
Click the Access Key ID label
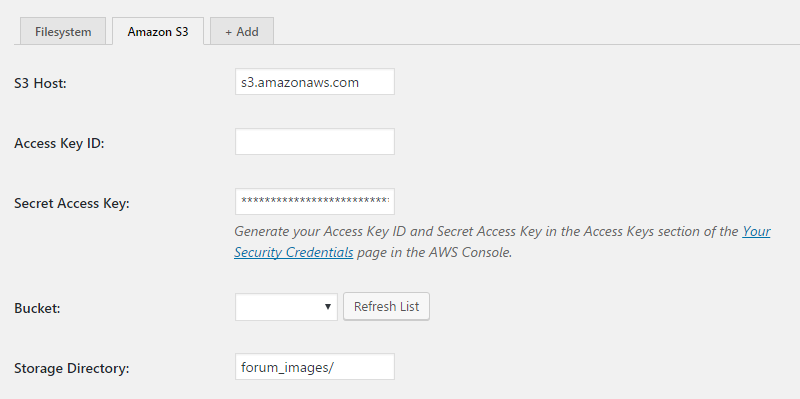[x=59, y=143]
